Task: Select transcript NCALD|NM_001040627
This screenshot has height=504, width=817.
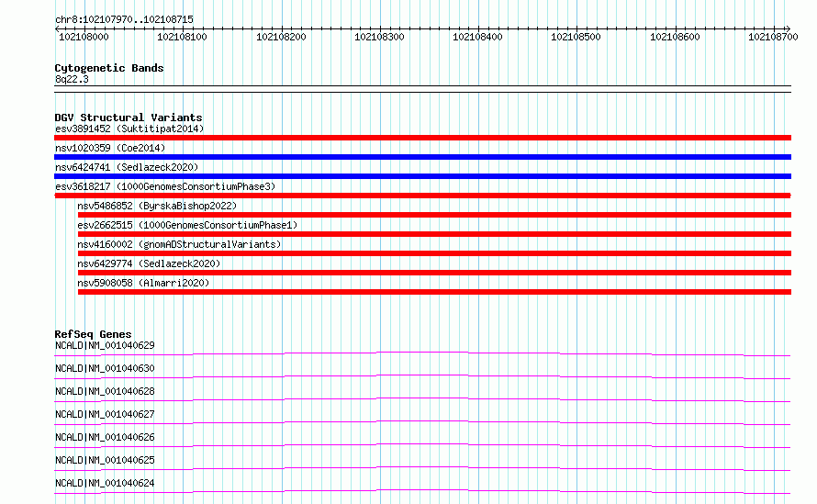Action: click(x=105, y=414)
